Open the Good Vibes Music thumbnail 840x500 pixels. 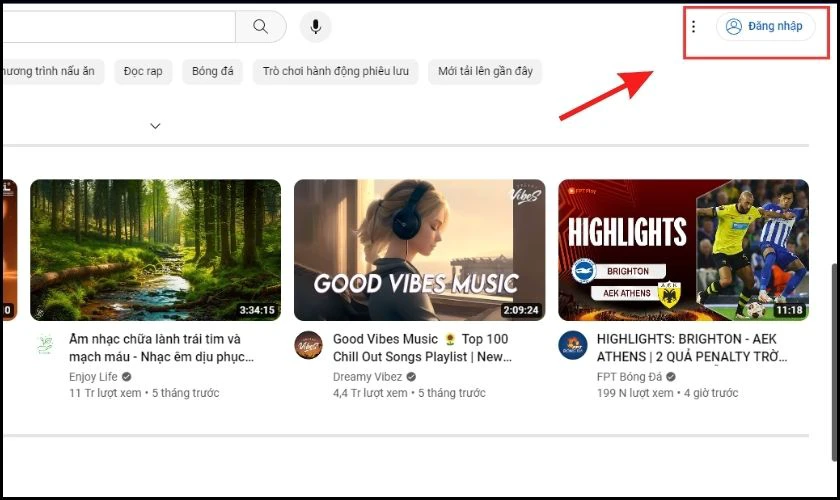point(419,250)
